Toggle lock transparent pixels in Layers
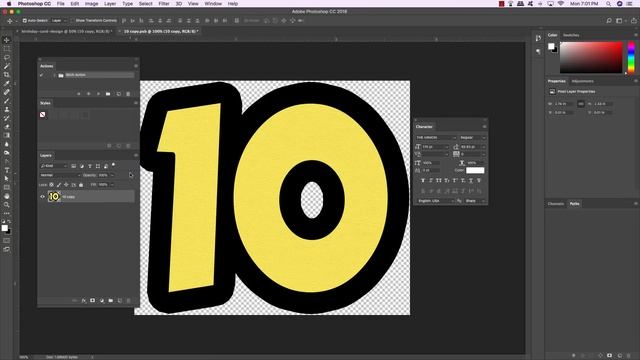Image resolution: width=640 pixels, height=360 pixels. point(51,185)
